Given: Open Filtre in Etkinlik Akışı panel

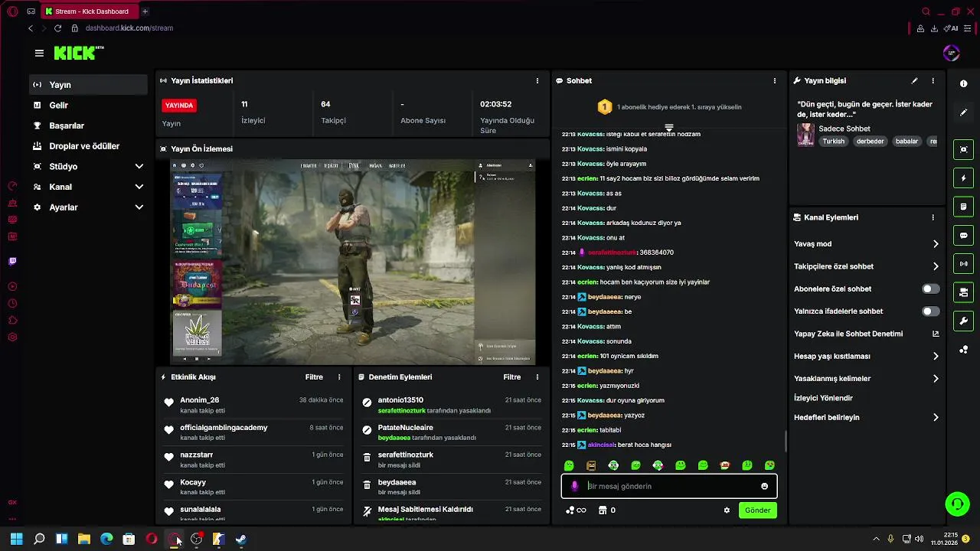Looking at the screenshot, I should tap(314, 377).
